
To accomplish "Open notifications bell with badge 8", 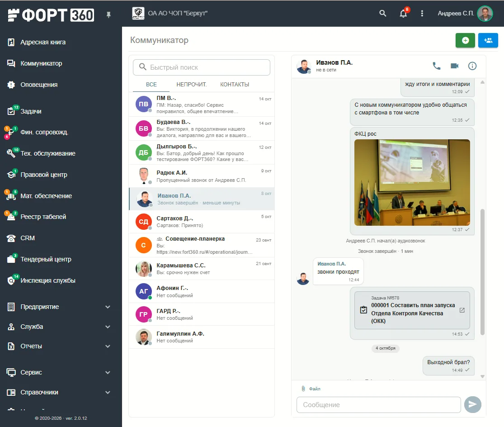I will click(403, 13).
